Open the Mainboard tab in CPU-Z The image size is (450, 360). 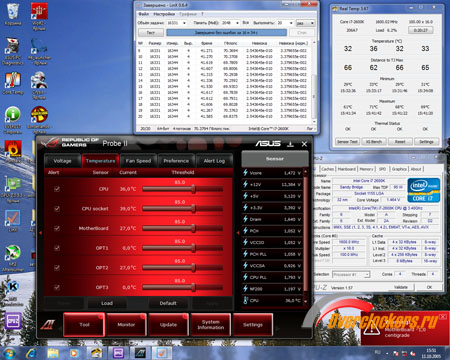[347, 169]
